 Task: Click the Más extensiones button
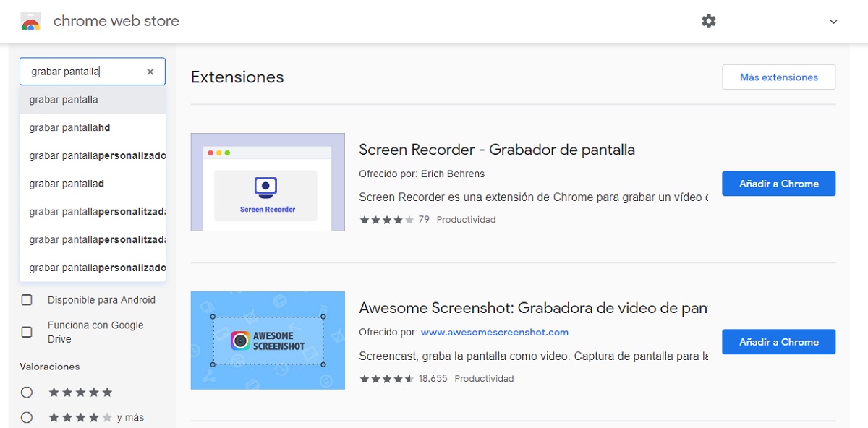[x=778, y=77]
